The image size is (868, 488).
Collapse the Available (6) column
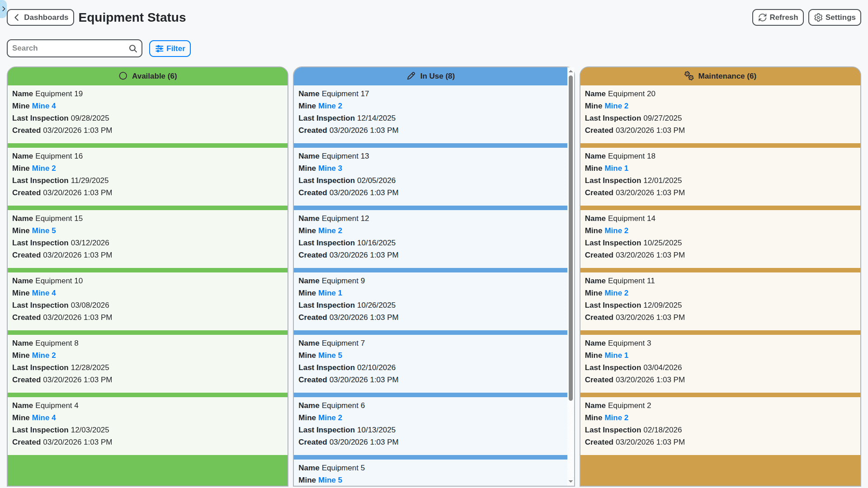point(147,76)
